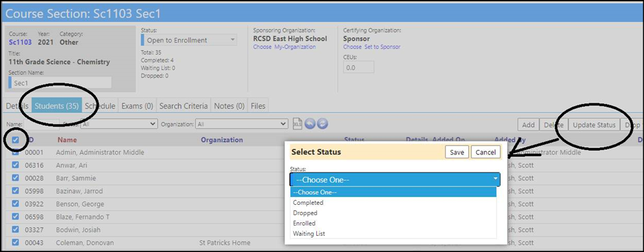Open the Sc1103 course link
This screenshot has width=644, height=252.
click(20, 42)
